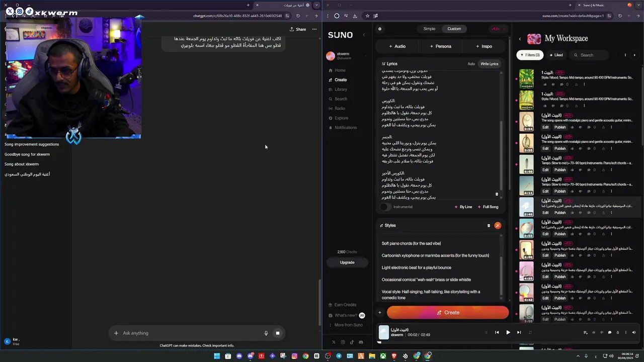The width and height of the screenshot is (644, 362).
Task: Open Search in Suno sidebar
Action: point(341,99)
